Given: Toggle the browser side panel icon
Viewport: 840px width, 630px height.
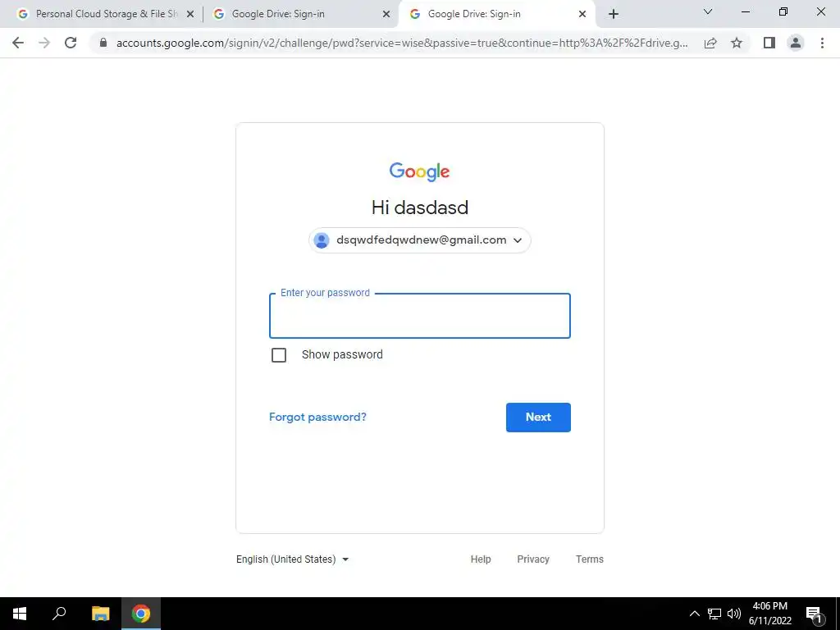Looking at the screenshot, I should click(x=769, y=43).
